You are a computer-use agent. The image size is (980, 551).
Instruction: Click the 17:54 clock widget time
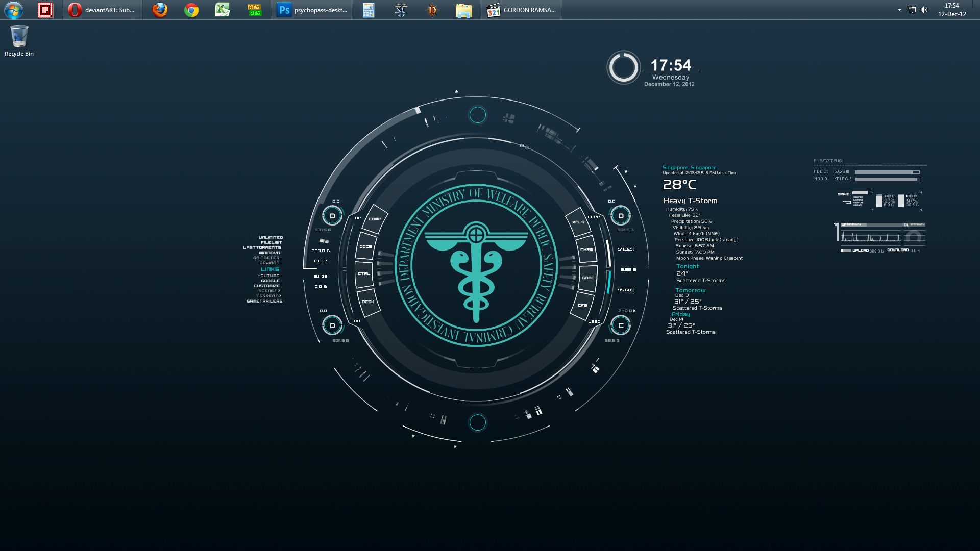[671, 65]
